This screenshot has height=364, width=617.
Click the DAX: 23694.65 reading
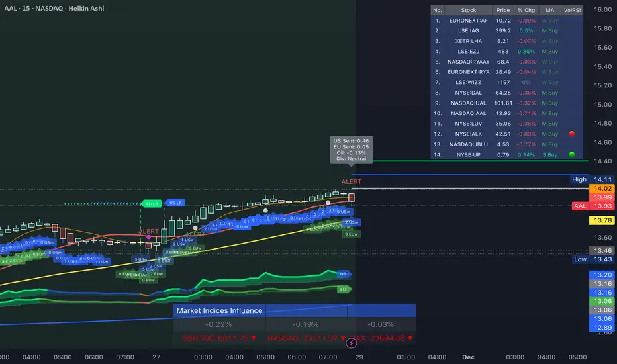[x=382, y=338]
